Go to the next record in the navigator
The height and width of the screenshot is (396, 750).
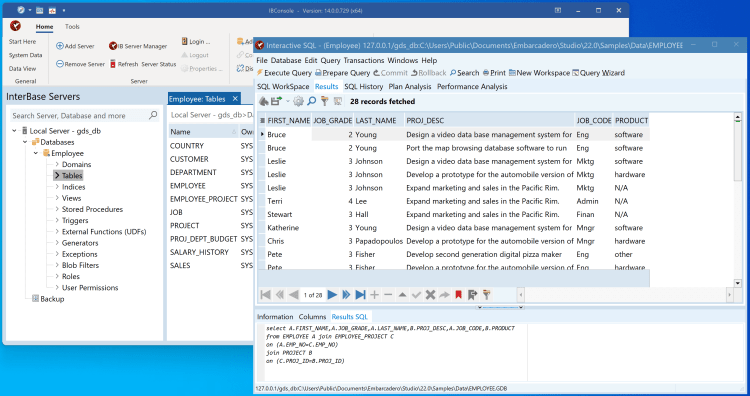(332, 295)
